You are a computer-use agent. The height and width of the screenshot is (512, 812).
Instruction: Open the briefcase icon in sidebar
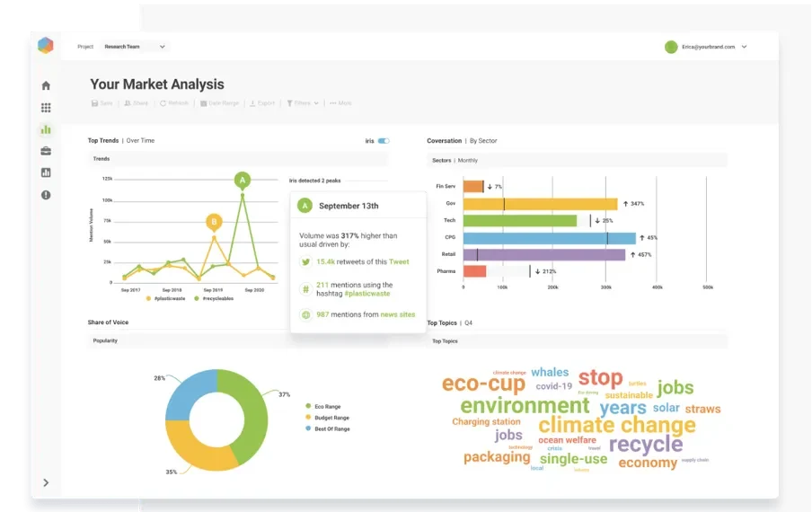[46, 151]
